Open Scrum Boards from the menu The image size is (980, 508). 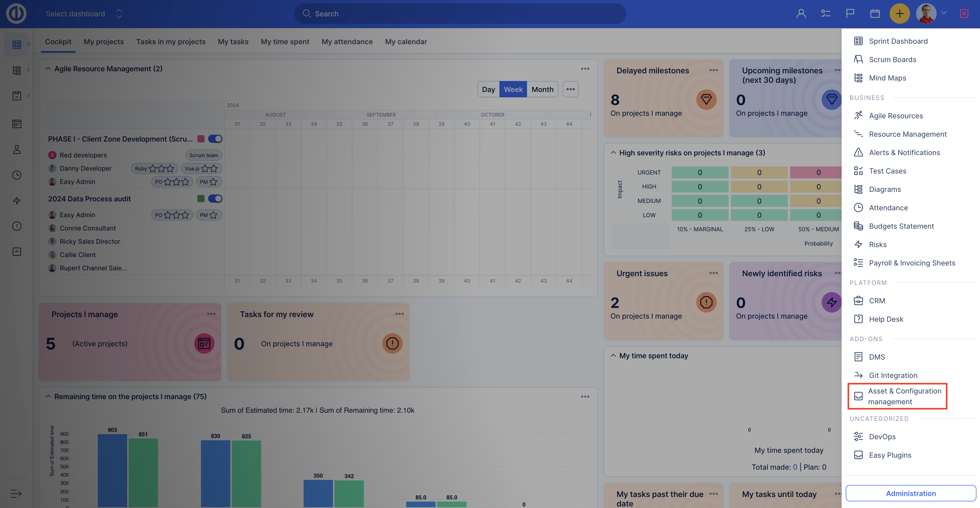point(892,60)
